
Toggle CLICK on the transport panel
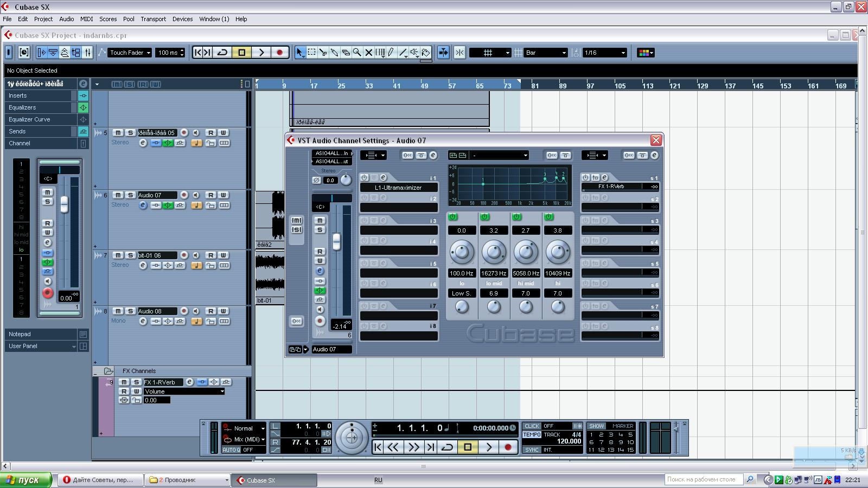click(532, 426)
